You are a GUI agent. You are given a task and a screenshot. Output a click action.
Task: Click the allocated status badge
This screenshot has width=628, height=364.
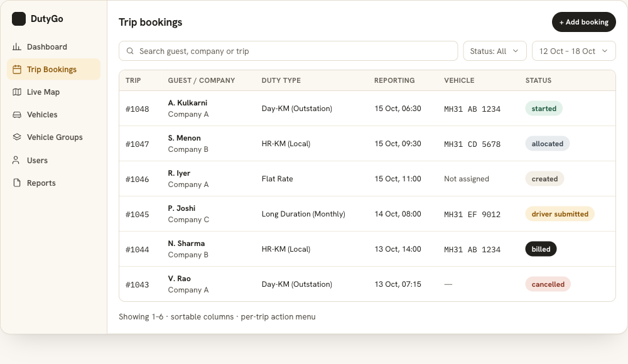548,144
